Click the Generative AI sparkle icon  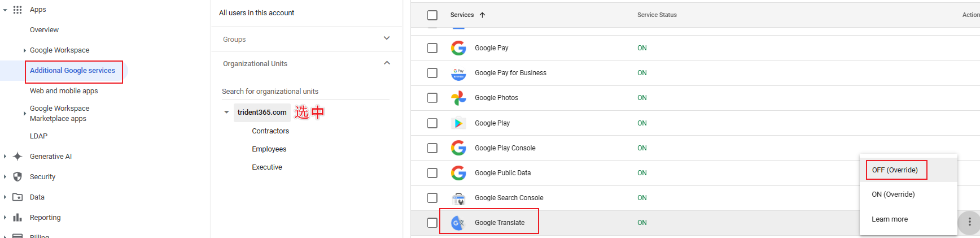(17, 157)
